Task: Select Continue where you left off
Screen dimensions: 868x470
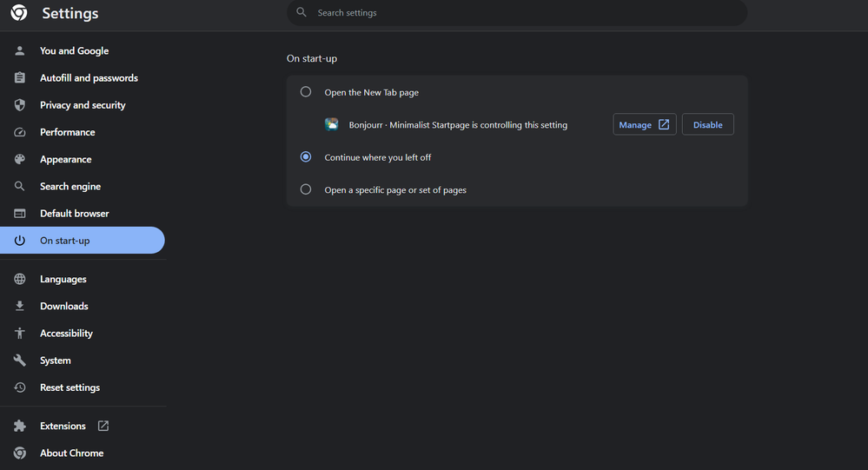Action: 306,157
